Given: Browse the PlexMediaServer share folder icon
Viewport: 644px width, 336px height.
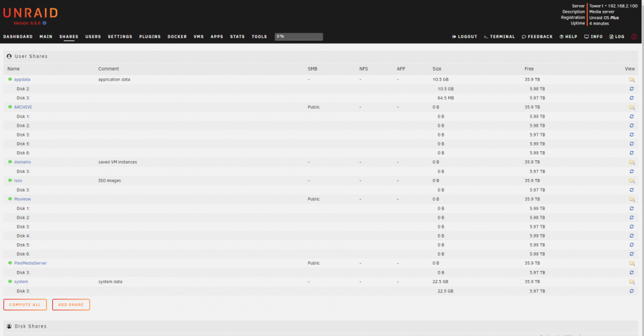Looking at the screenshot, I should (632, 263).
